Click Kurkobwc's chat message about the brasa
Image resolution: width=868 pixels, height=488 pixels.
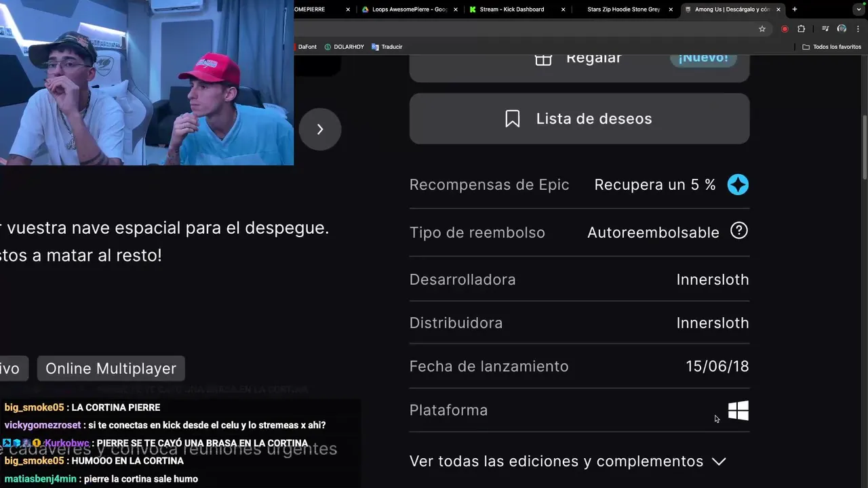(155, 443)
